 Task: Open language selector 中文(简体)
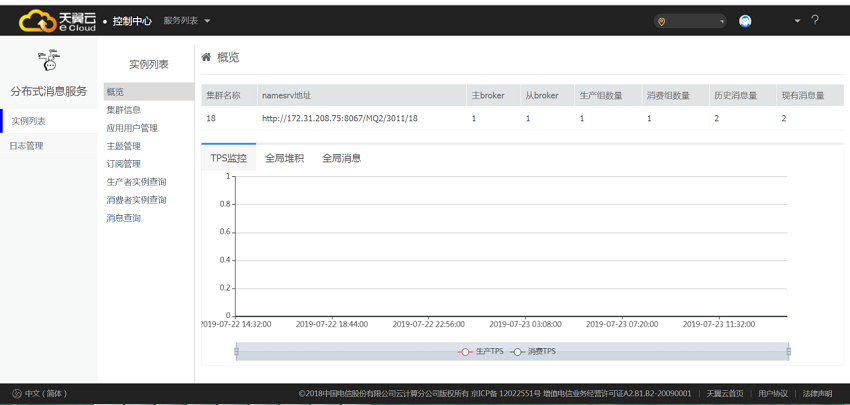[46, 394]
